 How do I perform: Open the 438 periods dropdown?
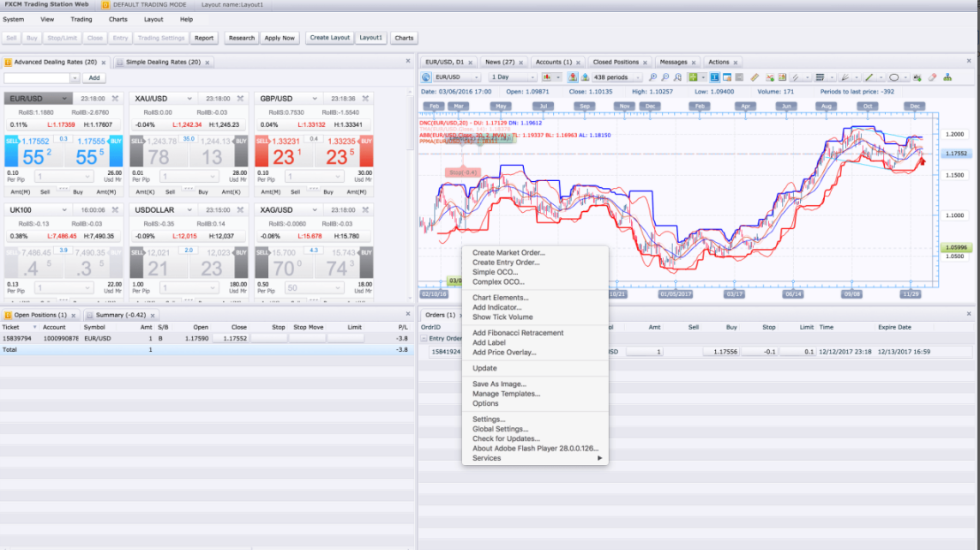pos(638,77)
